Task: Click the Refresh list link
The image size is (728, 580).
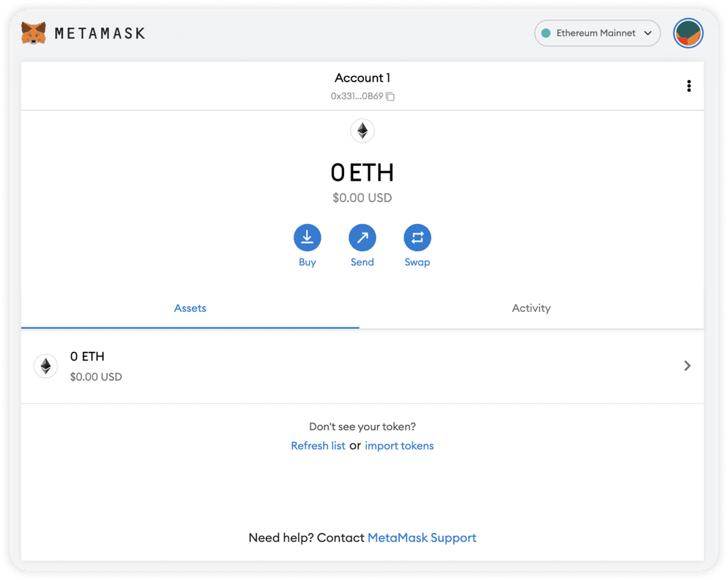Action: (x=318, y=446)
